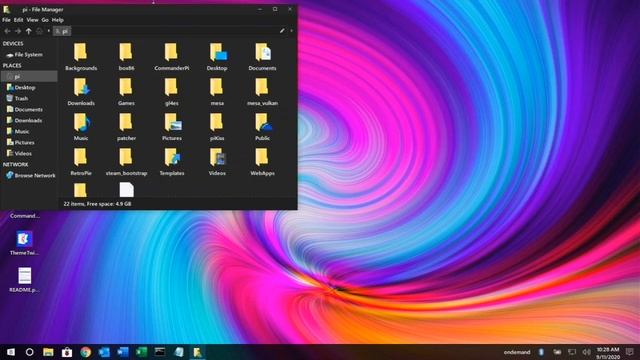
Task: Open the notification center icon
Action: pyautogui.click(x=630, y=352)
